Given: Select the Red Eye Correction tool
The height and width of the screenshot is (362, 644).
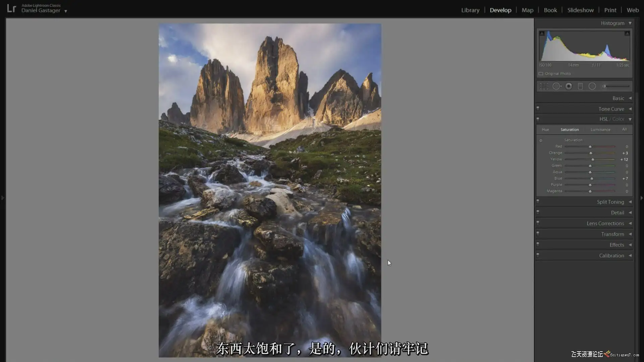Looking at the screenshot, I should point(569,86).
